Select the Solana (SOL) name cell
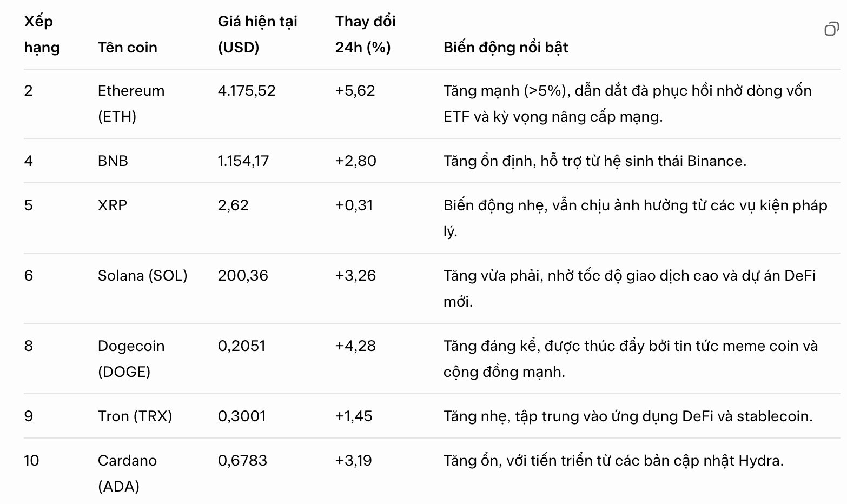This screenshot has height=504, width=847. [x=142, y=276]
